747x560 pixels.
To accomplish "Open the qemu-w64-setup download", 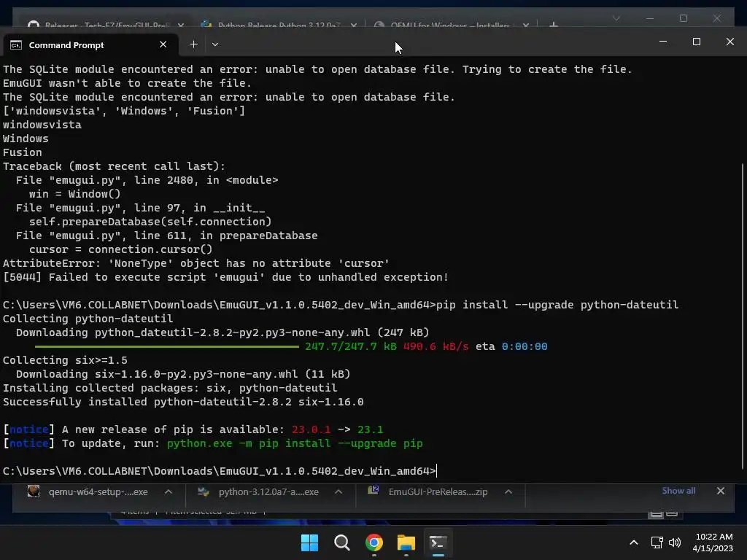I will coord(98,492).
